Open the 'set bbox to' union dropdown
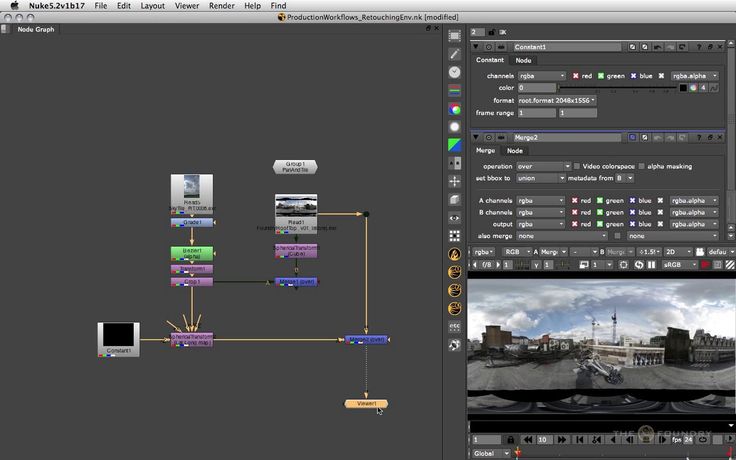Viewport: 736px width, 460px height. [x=540, y=178]
